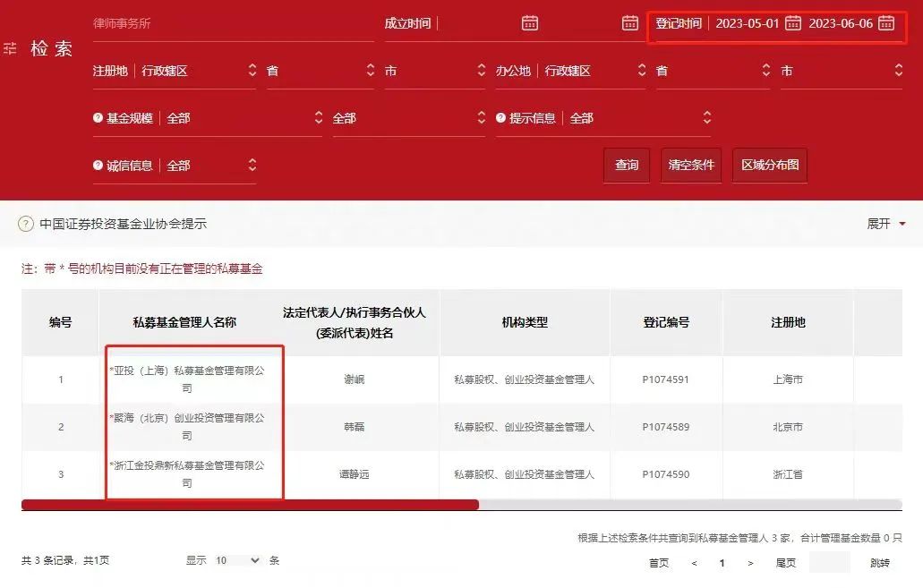
Task: Open the 诚信信息 全部 dropdown
Action: [x=211, y=166]
